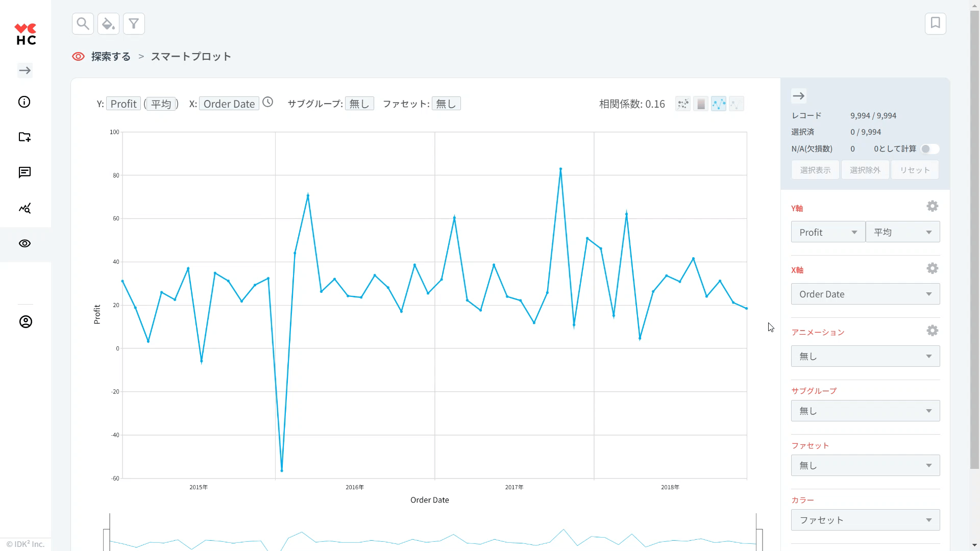This screenshot has height=551, width=980.
Task: Click the 探索する breadcrumb
Action: click(111, 57)
